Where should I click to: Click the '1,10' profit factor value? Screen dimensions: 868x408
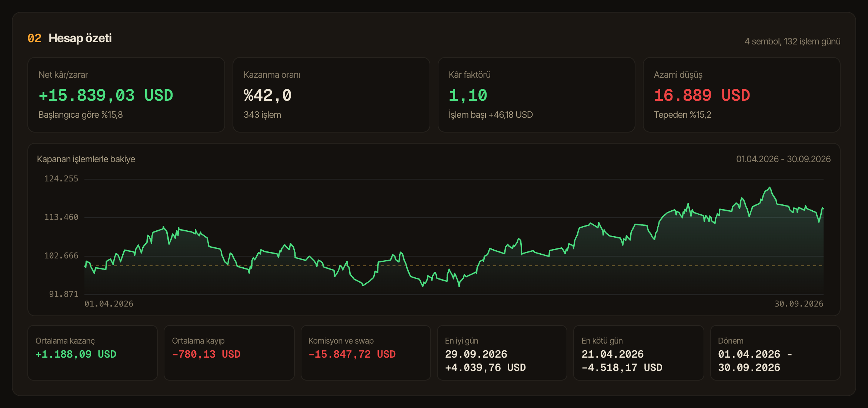[x=468, y=95]
